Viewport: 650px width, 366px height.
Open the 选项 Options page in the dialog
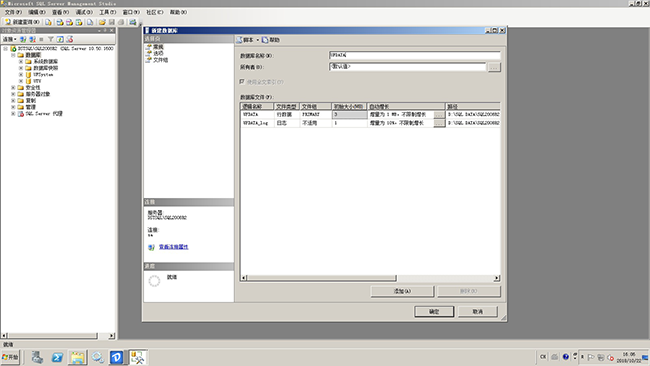click(158, 53)
